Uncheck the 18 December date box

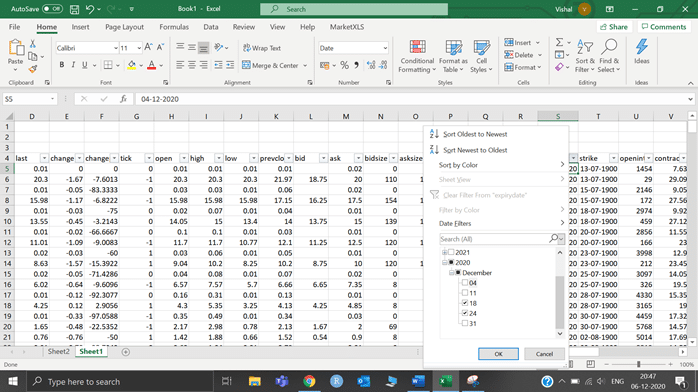click(465, 303)
